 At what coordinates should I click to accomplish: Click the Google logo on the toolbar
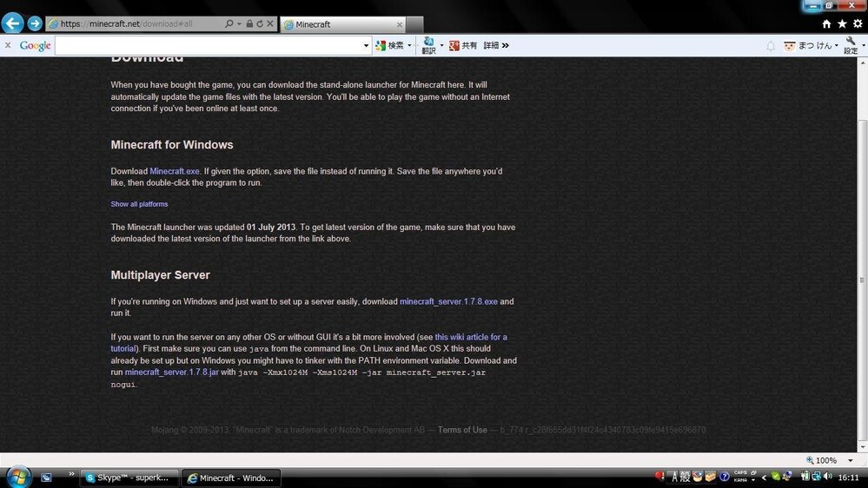(35, 45)
